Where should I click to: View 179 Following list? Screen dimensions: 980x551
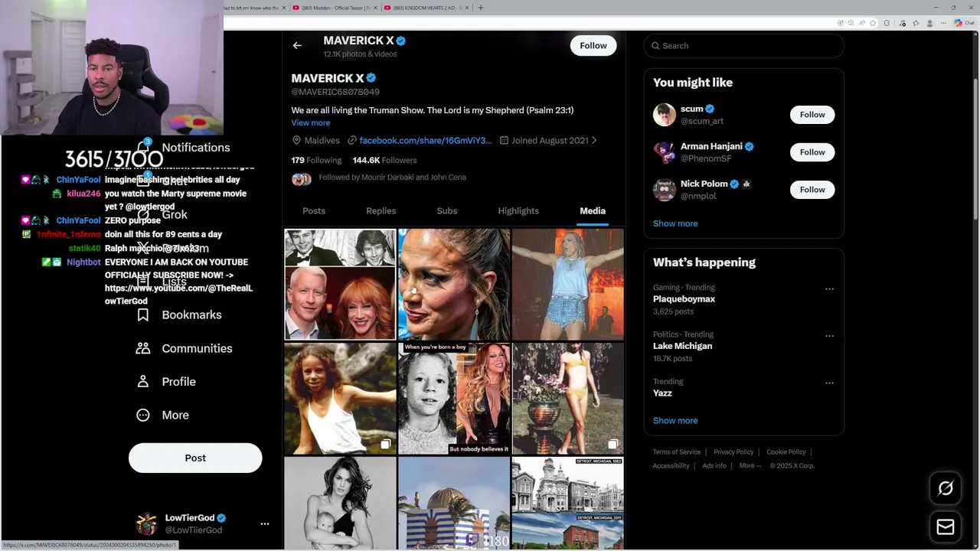pos(316,160)
